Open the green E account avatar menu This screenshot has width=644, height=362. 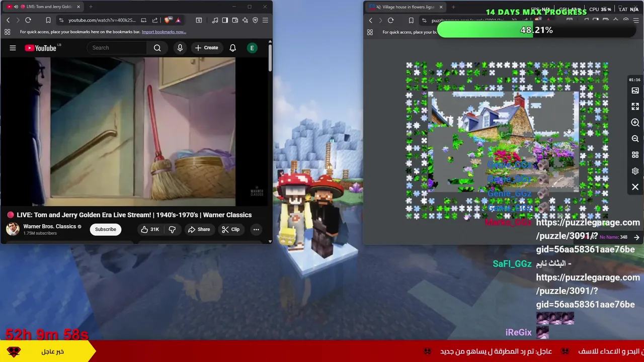[252, 48]
